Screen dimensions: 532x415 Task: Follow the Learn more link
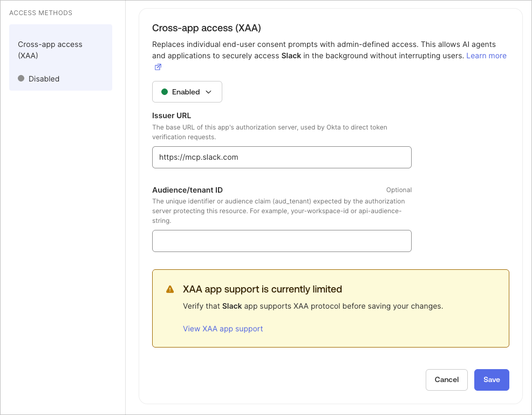[486, 56]
